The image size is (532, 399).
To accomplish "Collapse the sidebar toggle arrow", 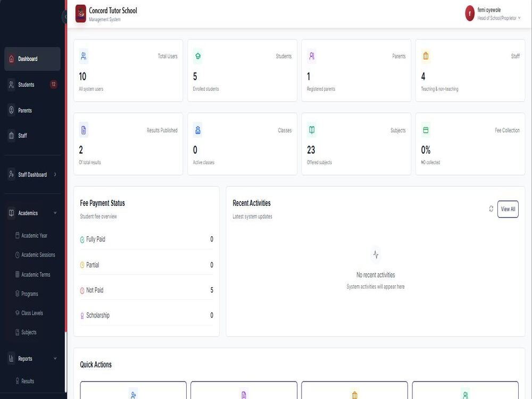I will pos(65,16).
